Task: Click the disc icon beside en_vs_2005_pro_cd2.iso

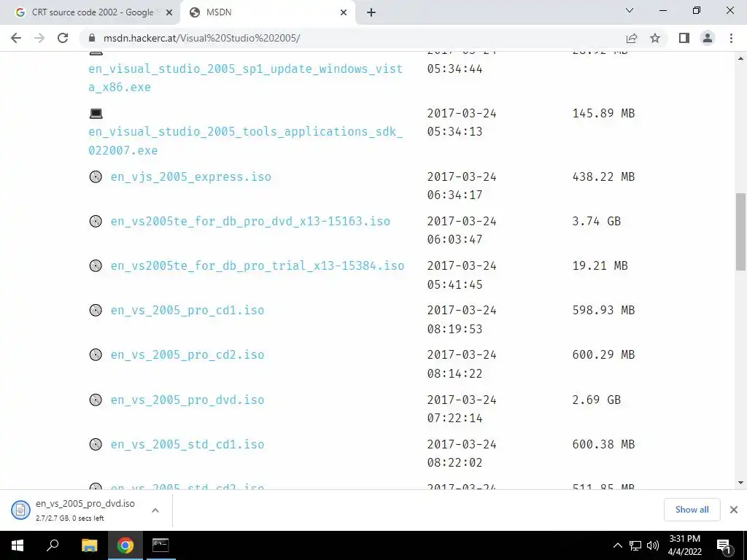Action: (96, 355)
